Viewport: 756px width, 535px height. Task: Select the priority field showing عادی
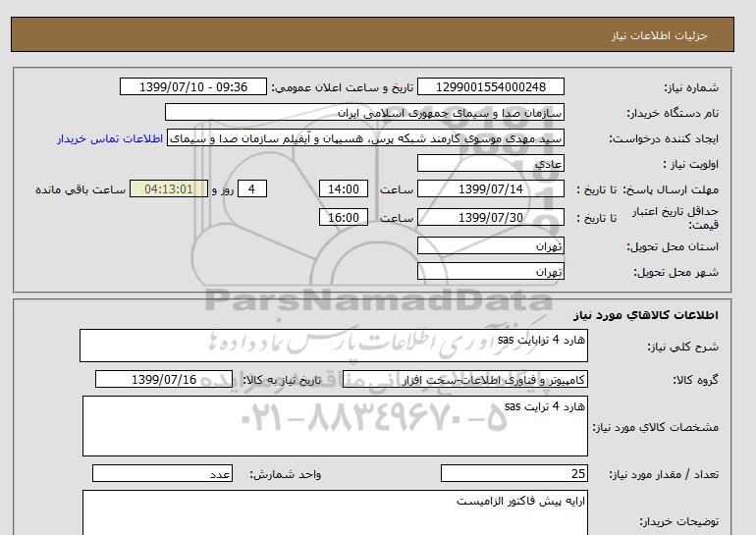[x=490, y=163]
